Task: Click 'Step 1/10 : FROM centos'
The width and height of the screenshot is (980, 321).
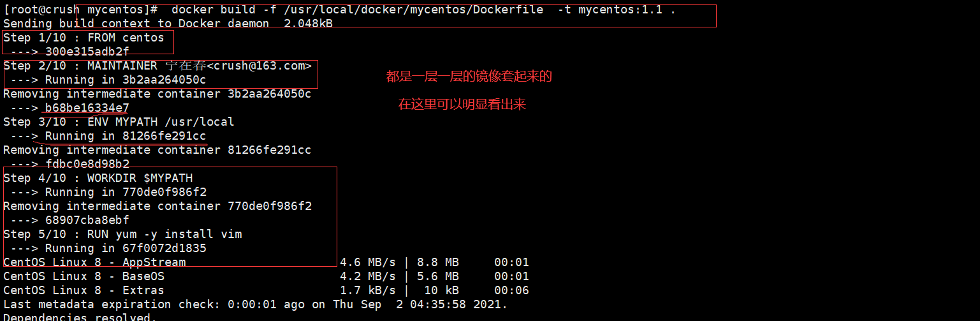Action: [x=84, y=38]
